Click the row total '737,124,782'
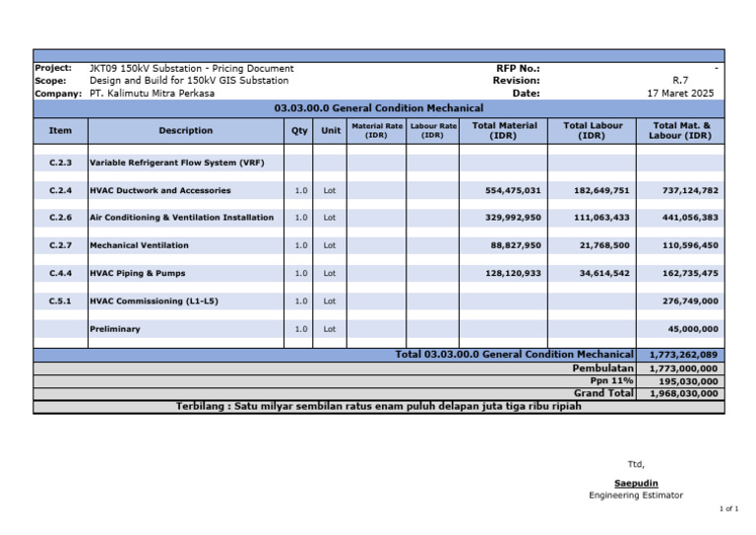756x535 pixels. click(x=690, y=190)
